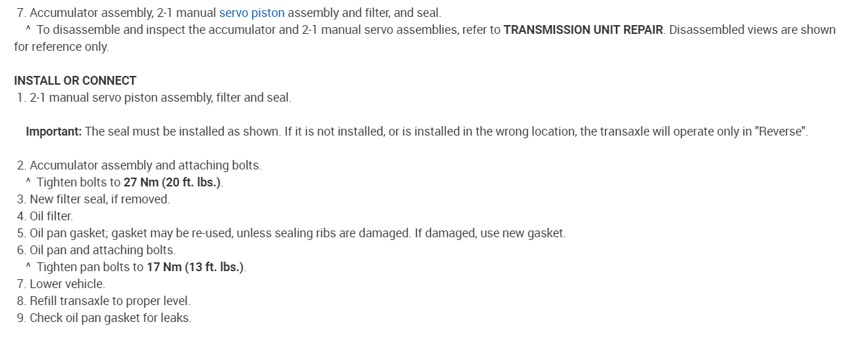Viewport: 868px width, 341px height.
Task: Click the "for reference only." text
Action: coord(61,47)
